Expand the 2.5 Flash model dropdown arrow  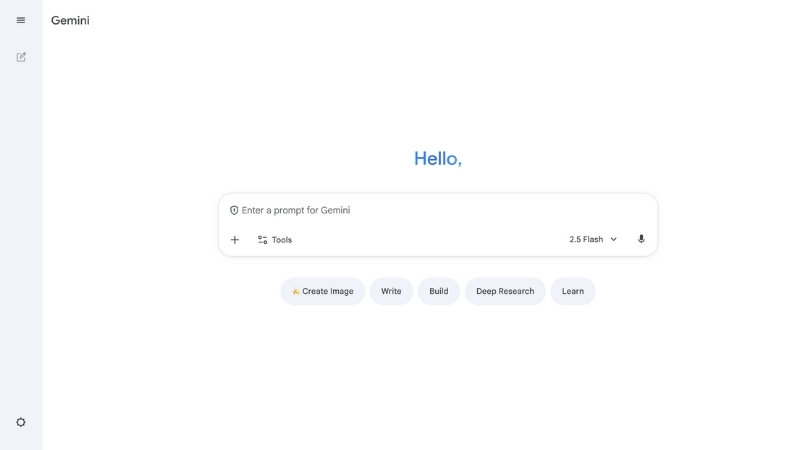614,239
